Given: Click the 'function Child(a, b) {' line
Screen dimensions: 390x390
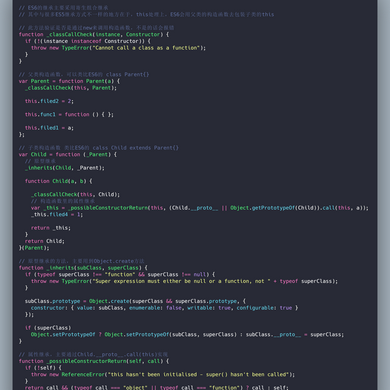Looking at the screenshot, I should pos(59,181).
